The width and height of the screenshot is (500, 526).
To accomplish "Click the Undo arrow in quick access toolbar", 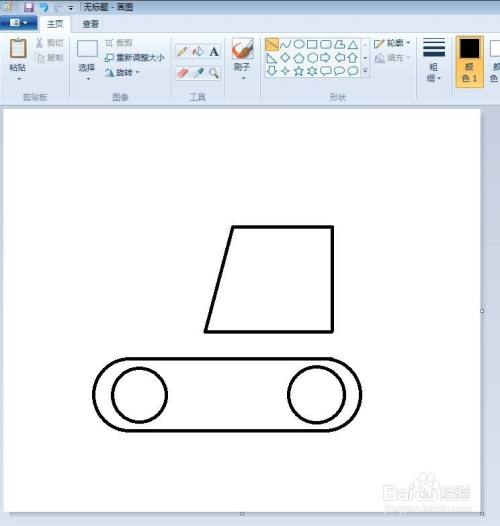I will [x=44, y=7].
